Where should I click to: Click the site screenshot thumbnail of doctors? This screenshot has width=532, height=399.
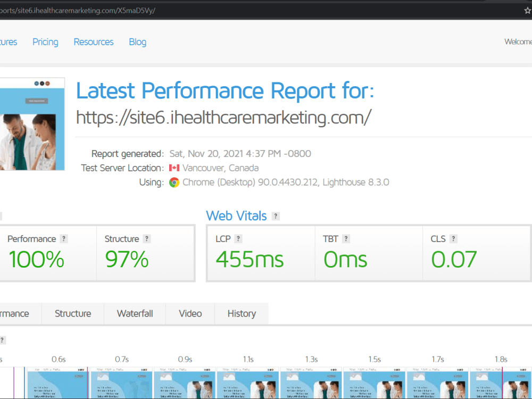[x=32, y=124]
